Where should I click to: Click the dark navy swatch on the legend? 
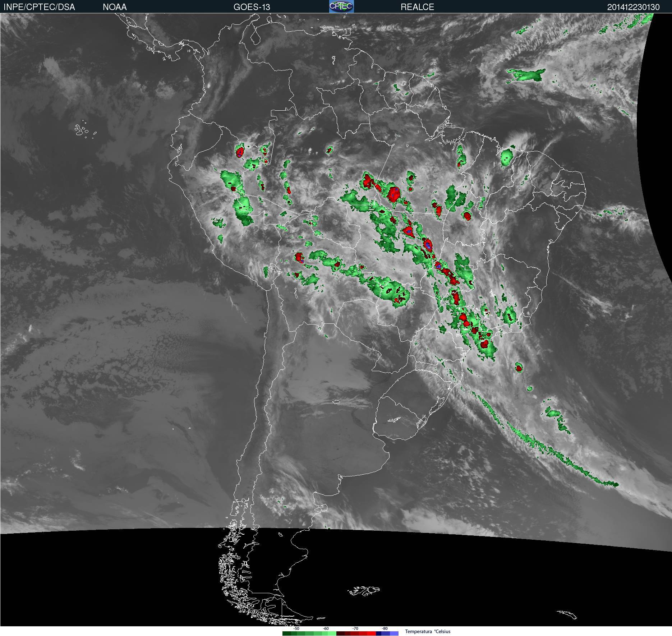pyautogui.click(x=379, y=633)
